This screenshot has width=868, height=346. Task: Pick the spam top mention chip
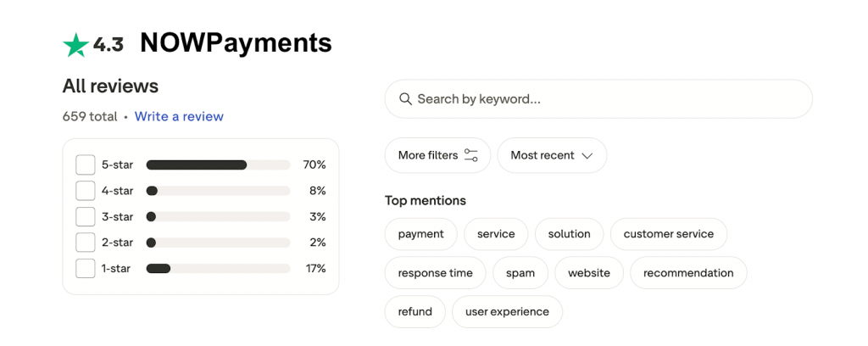click(x=520, y=273)
